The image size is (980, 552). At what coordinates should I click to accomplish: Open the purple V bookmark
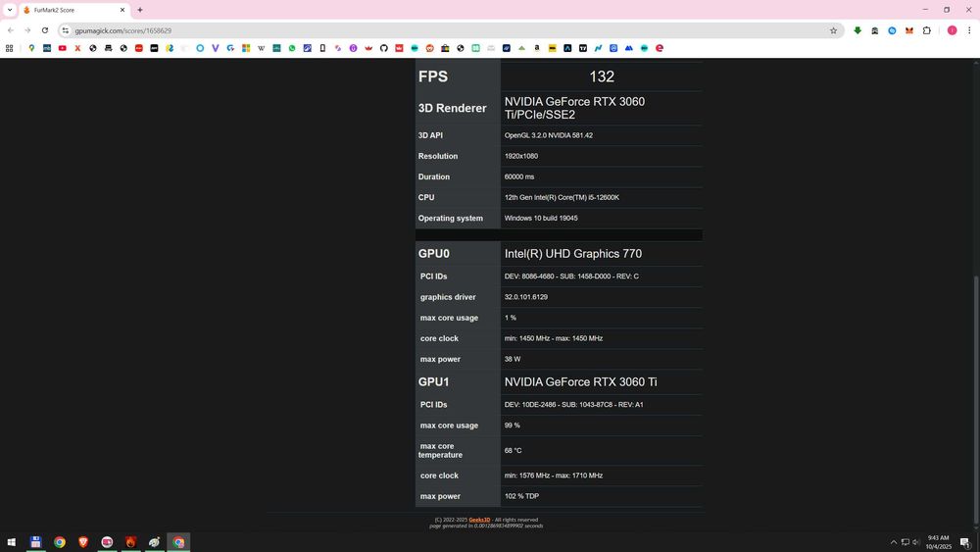tap(216, 48)
